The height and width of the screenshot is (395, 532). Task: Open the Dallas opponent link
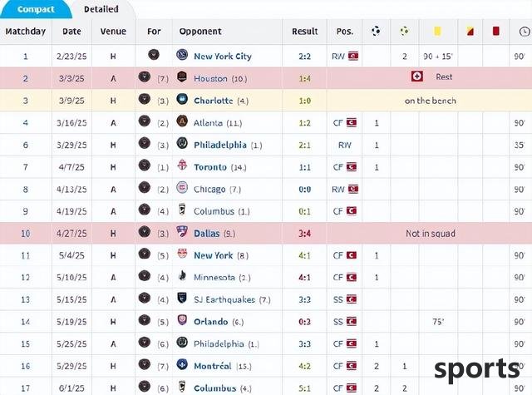207,234
